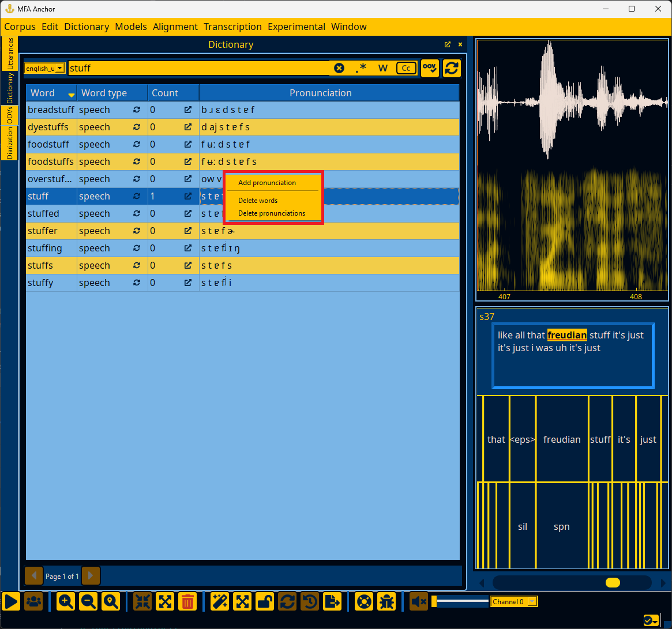Click the timeline scrollbar yellow thumb
Viewport: 672px width, 629px height.
point(613,583)
